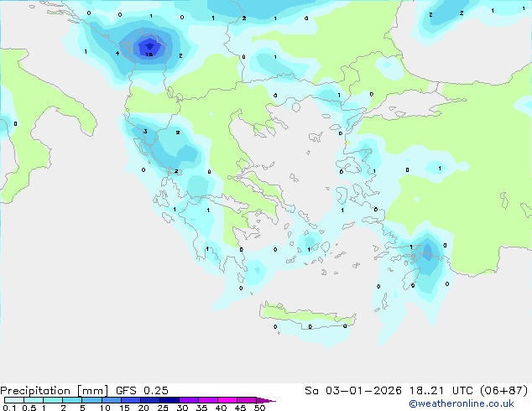532x411 pixels.
Task: Click the "50" legend scale label
Action: point(259,408)
